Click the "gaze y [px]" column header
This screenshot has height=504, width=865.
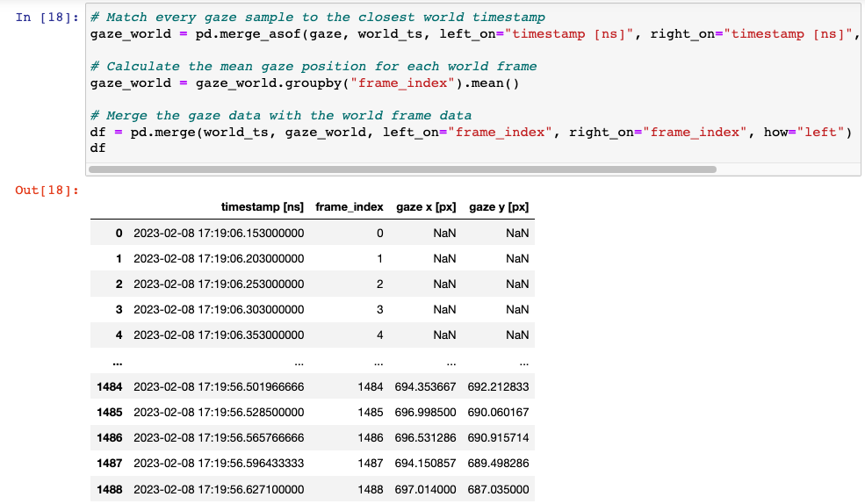(x=499, y=207)
